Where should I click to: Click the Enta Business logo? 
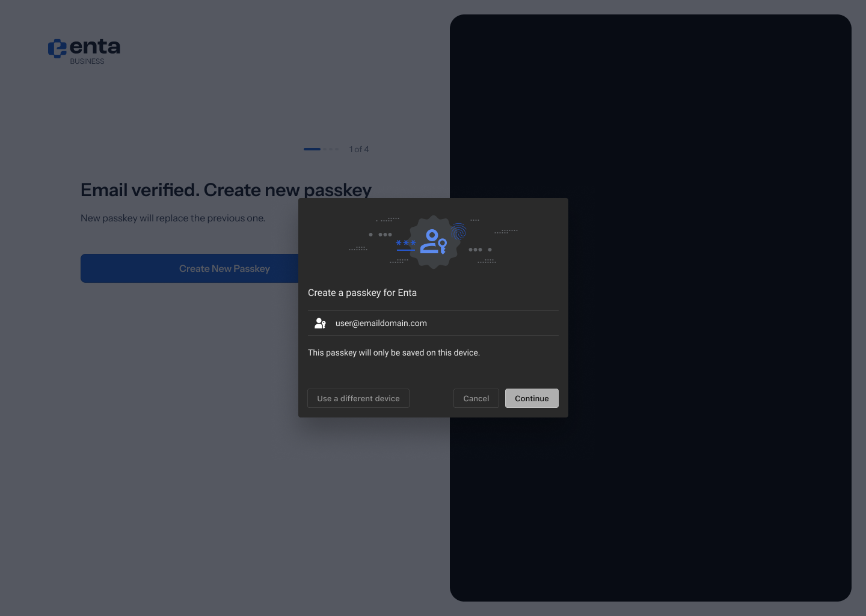coord(84,52)
